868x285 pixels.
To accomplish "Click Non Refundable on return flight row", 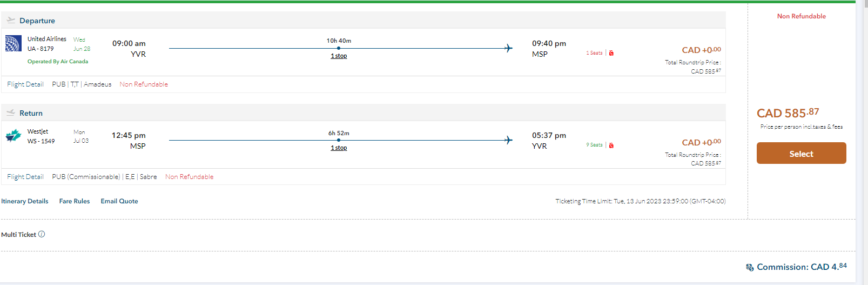I will click(189, 177).
